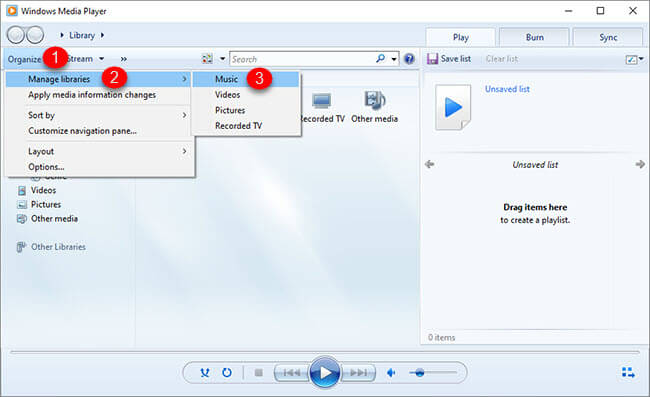Select Other media in navigation pane
The image size is (650, 397).
coord(47,218)
